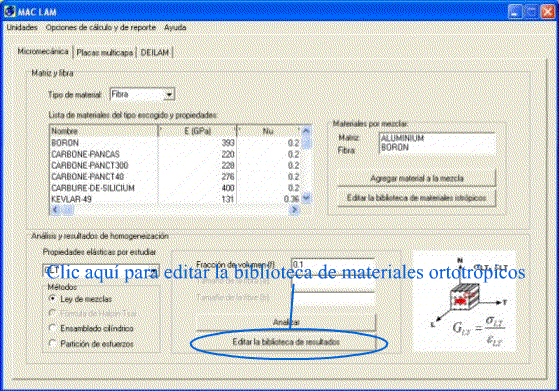Click the list's scroll left arrow
Viewport: 559px width, 391px height.
(x=55, y=210)
